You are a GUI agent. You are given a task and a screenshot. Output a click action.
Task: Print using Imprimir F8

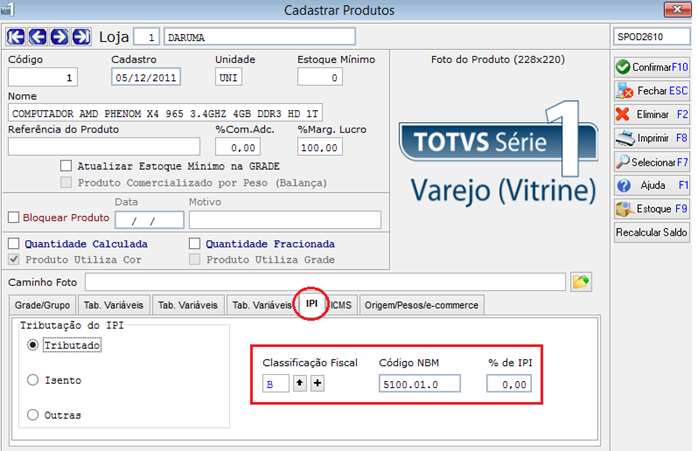[x=652, y=138]
